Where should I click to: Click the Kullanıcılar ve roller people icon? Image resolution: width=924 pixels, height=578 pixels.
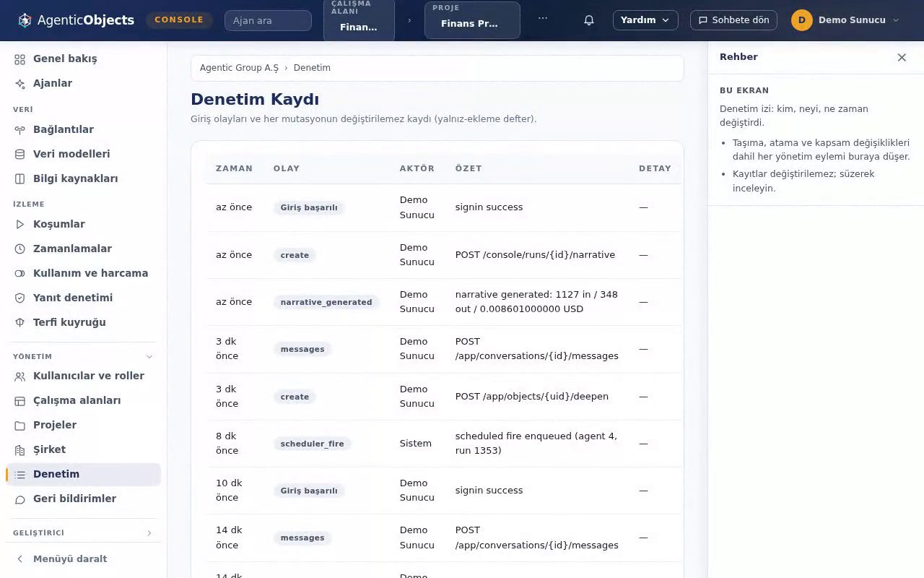(x=20, y=376)
